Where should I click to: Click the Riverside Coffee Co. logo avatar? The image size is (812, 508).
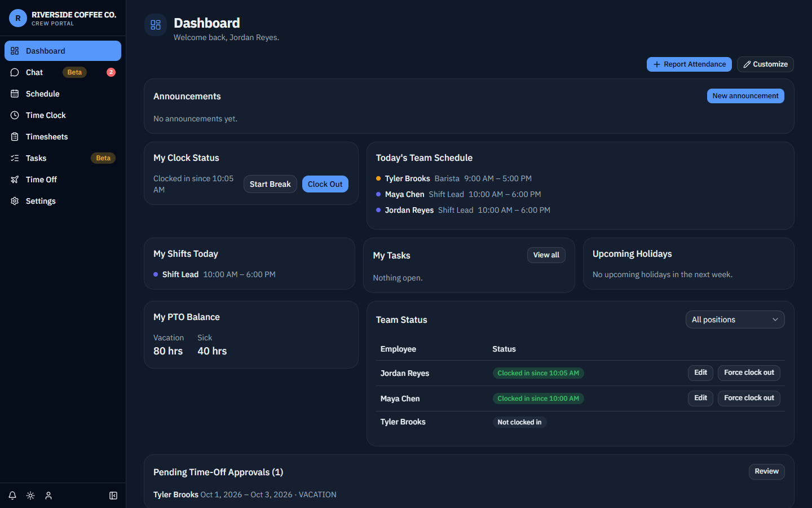click(x=18, y=18)
